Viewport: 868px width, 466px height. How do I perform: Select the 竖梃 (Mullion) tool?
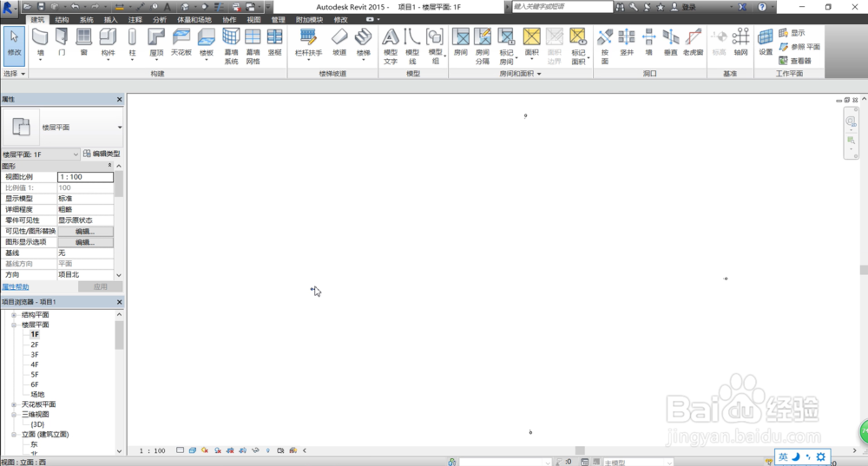tap(274, 43)
